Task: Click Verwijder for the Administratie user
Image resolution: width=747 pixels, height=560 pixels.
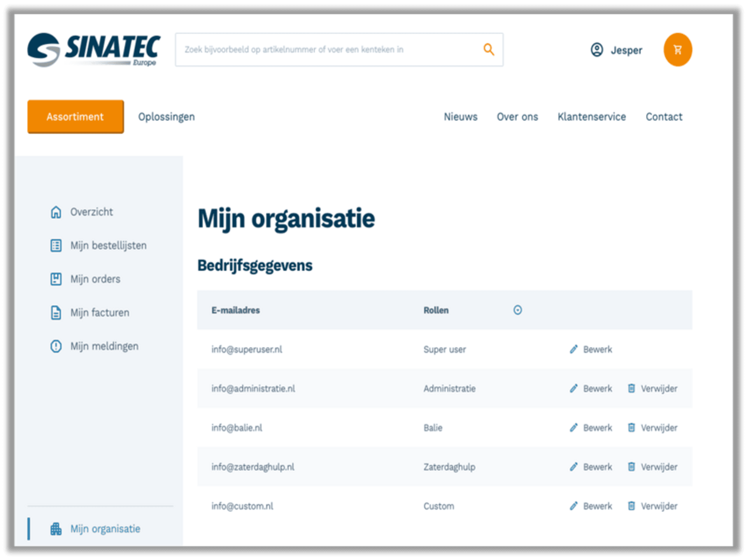Action: [x=659, y=388]
